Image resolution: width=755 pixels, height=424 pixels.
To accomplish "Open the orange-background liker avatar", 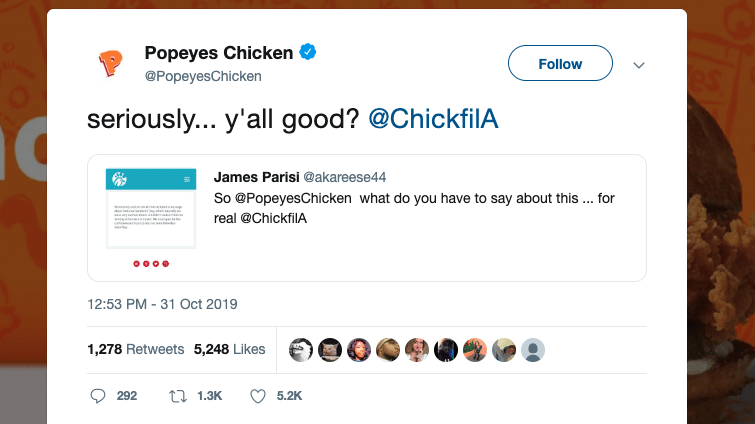I will pos(475,350).
